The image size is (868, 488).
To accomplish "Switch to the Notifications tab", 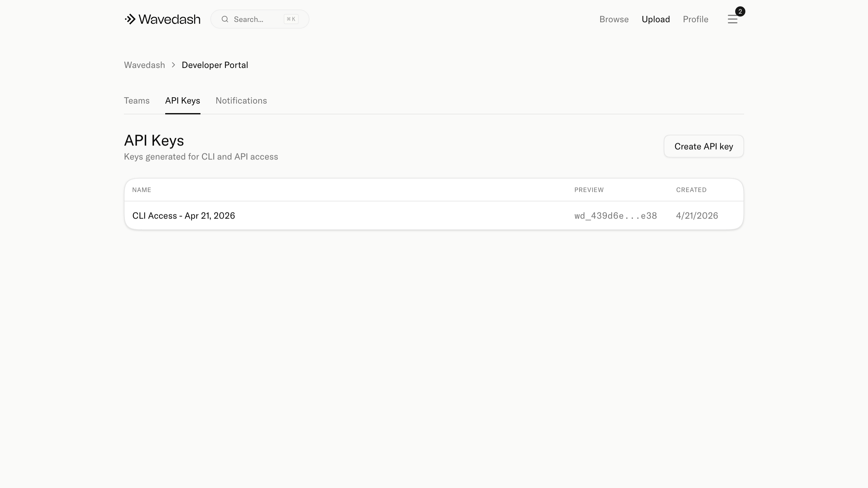I will (241, 100).
